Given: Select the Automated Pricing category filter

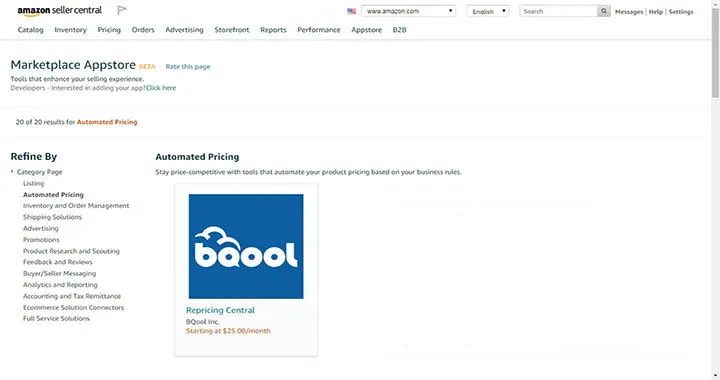Looking at the screenshot, I should click(x=53, y=195).
